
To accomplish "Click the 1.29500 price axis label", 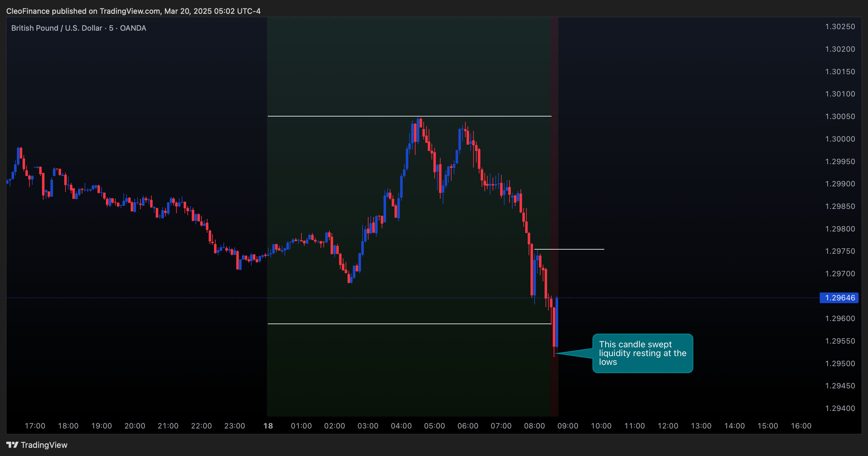I will pyautogui.click(x=840, y=364).
